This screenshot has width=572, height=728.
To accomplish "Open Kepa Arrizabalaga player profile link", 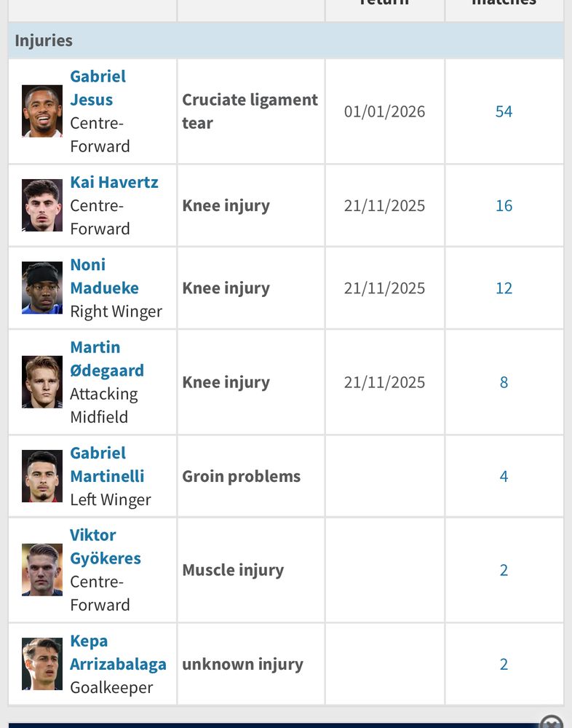I will (119, 652).
